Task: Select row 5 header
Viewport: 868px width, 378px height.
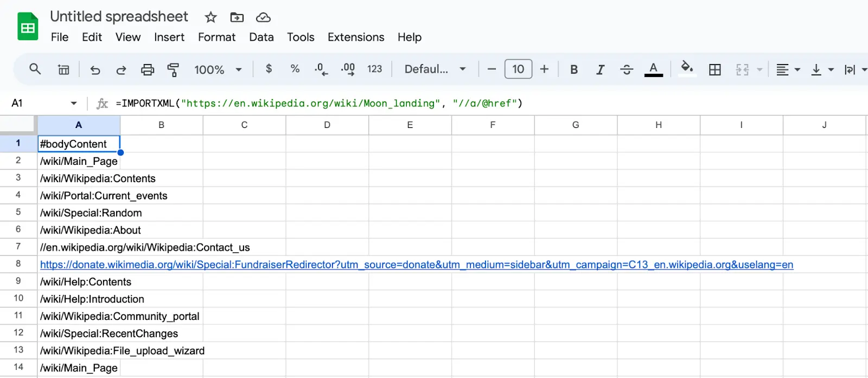Action: pos(18,213)
